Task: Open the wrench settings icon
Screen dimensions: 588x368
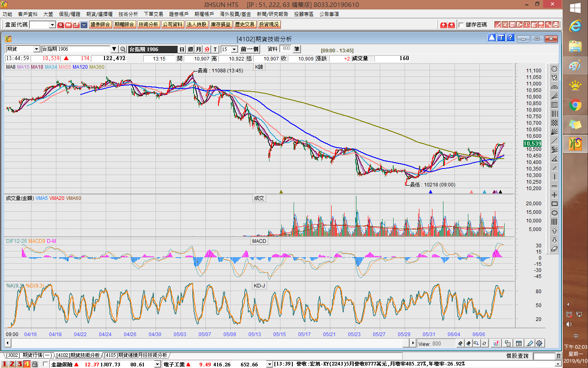Action: click(x=548, y=25)
